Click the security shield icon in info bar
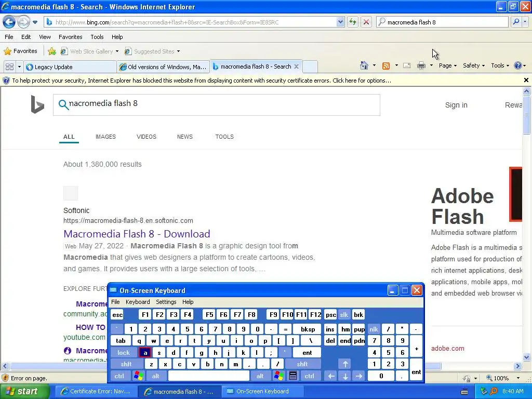 (6, 81)
